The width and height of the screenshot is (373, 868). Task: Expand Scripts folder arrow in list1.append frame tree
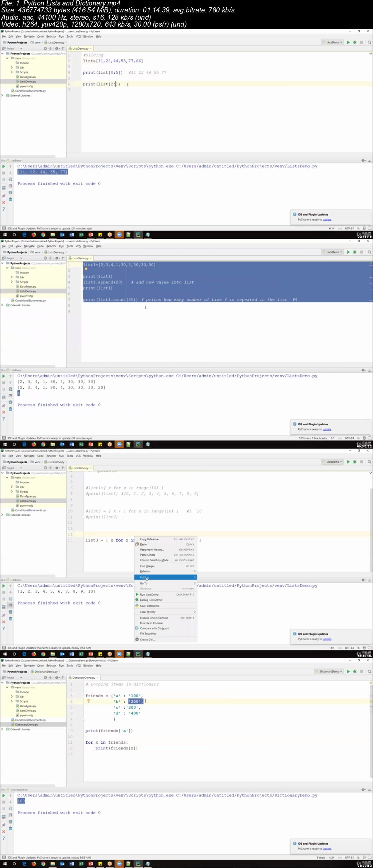pos(12,282)
